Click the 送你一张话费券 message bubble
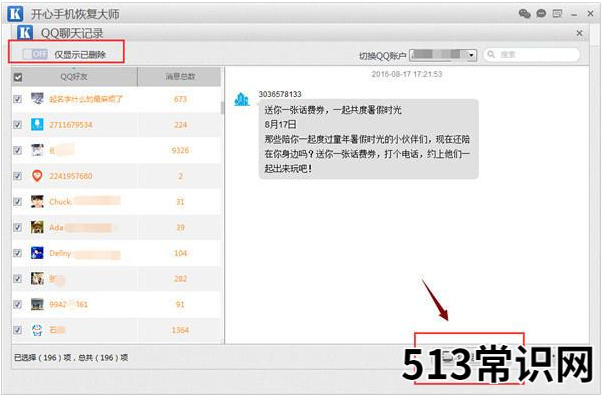The width and height of the screenshot is (603, 395). coord(368,139)
